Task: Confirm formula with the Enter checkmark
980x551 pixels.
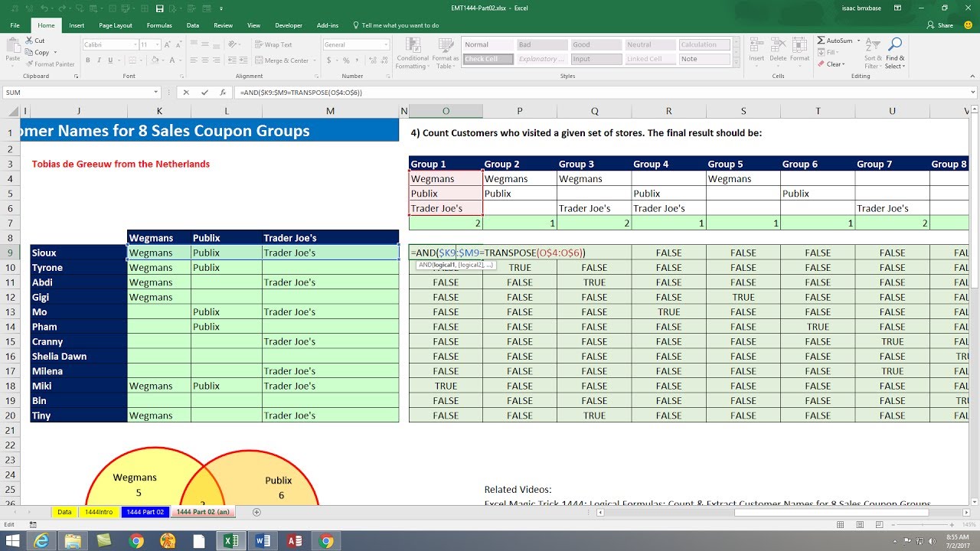Action: point(204,93)
